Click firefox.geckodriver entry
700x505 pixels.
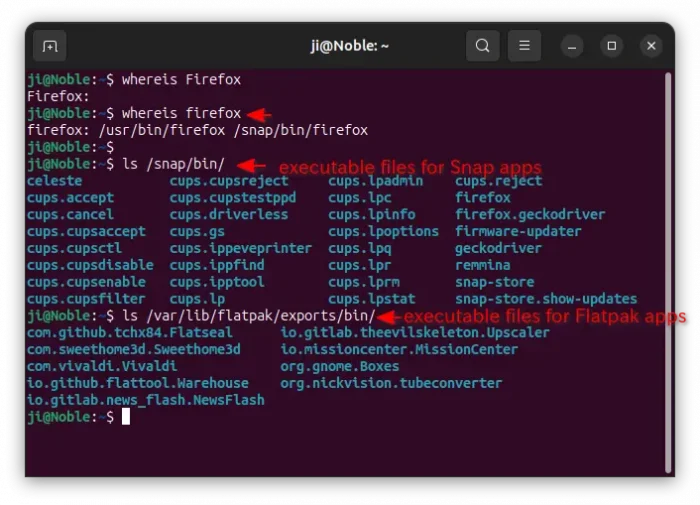(530, 215)
